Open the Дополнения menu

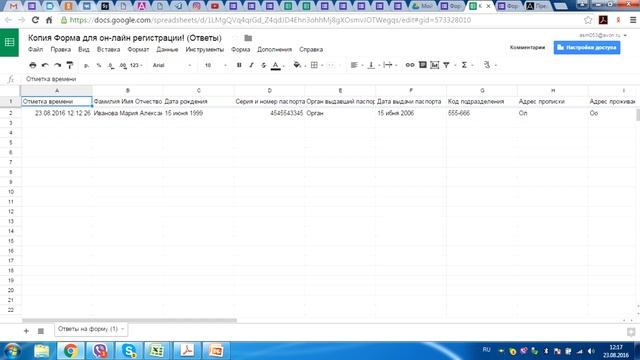point(274,49)
